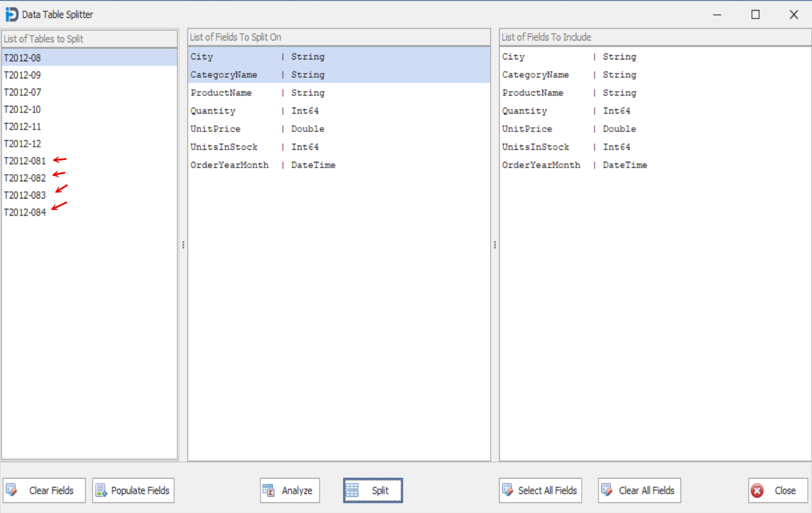
Task: Click the splitter grip before Fields To Include panel
Action: (x=494, y=244)
